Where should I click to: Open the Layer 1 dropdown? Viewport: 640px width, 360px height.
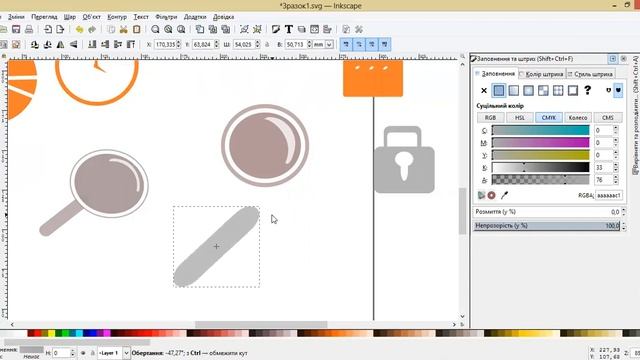coord(126,353)
